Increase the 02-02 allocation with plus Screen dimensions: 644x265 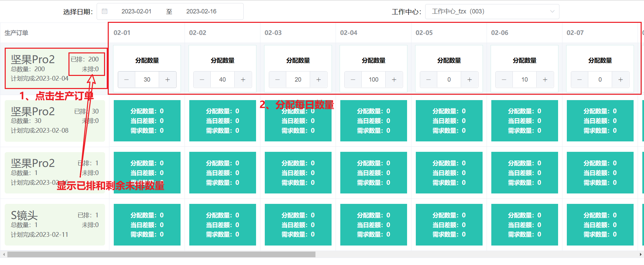(x=243, y=80)
